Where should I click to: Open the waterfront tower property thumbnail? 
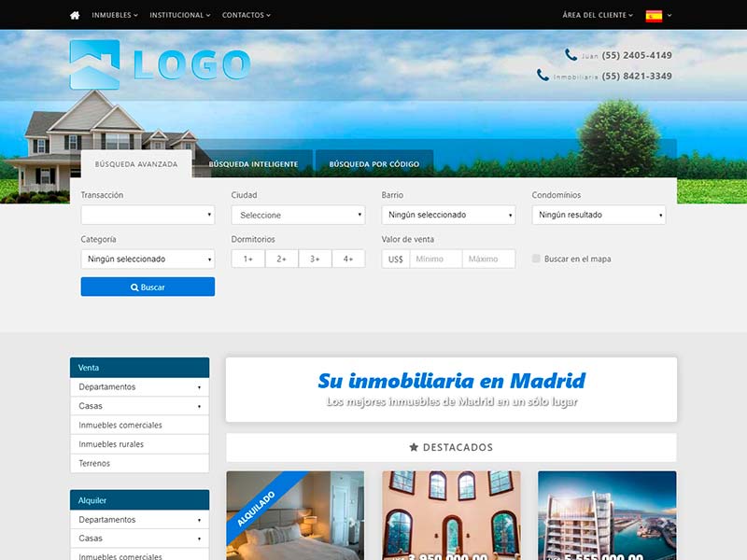coord(607,516)
